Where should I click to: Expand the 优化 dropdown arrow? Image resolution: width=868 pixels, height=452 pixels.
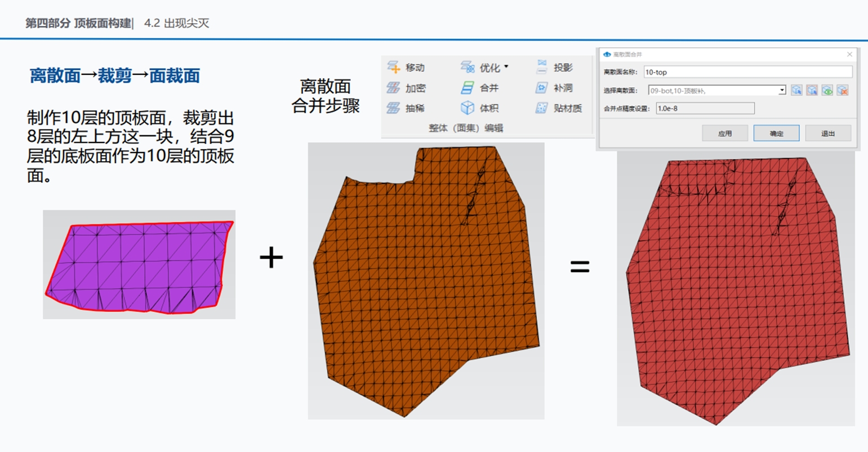pos(506,67)
